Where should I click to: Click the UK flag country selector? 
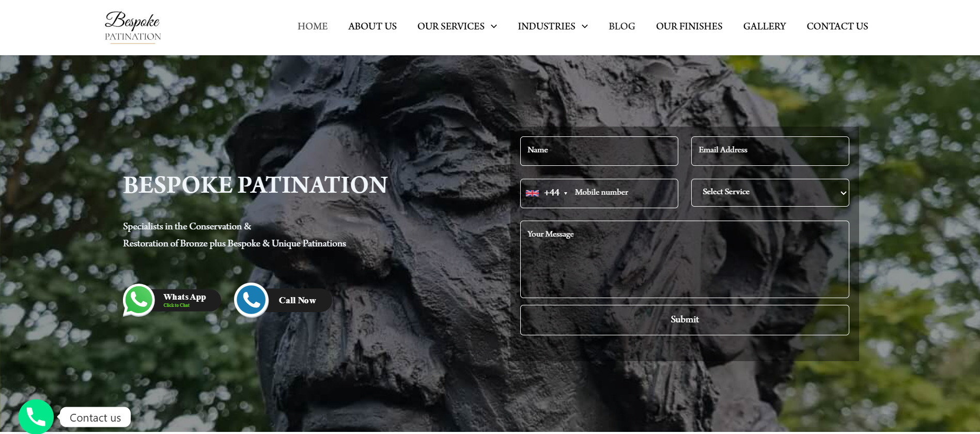(x=532, y=193)
